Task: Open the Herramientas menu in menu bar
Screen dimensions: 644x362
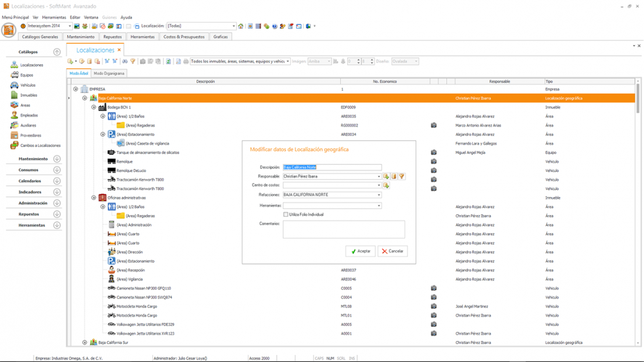Action: pos(54,18)
